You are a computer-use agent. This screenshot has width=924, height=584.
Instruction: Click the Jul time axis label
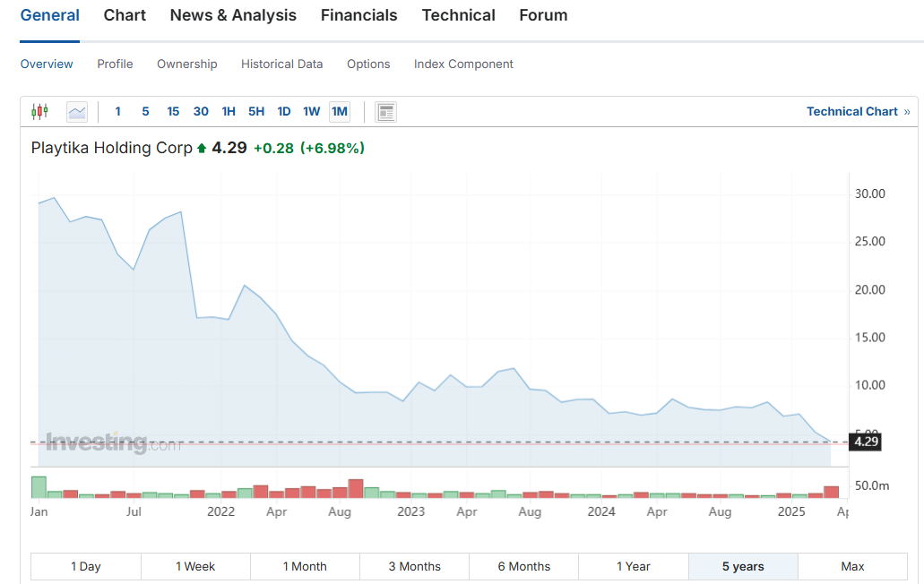point(134,511)
